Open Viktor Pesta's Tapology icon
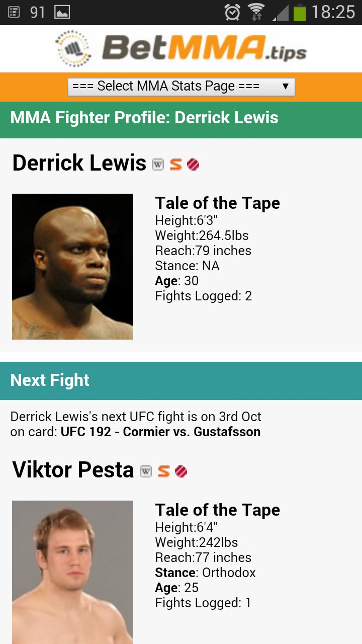 pos(181,471)
